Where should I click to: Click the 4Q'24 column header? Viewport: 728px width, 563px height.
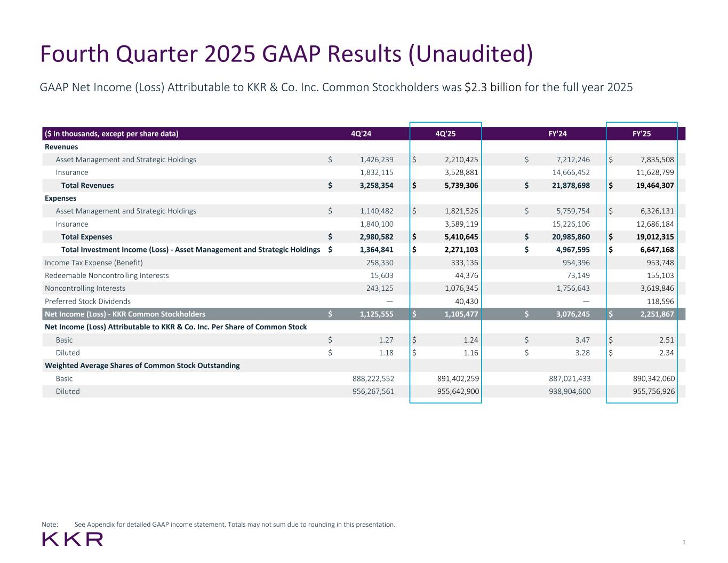(361, 134)
